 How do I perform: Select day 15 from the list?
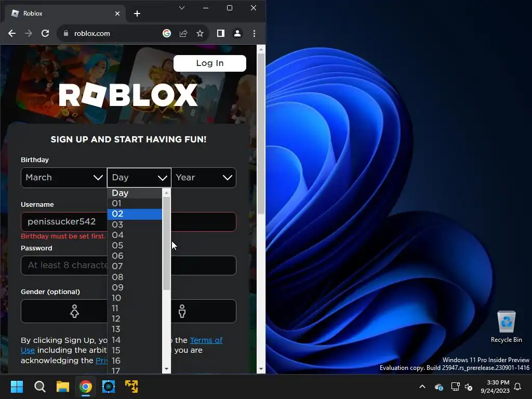[135, 350]
